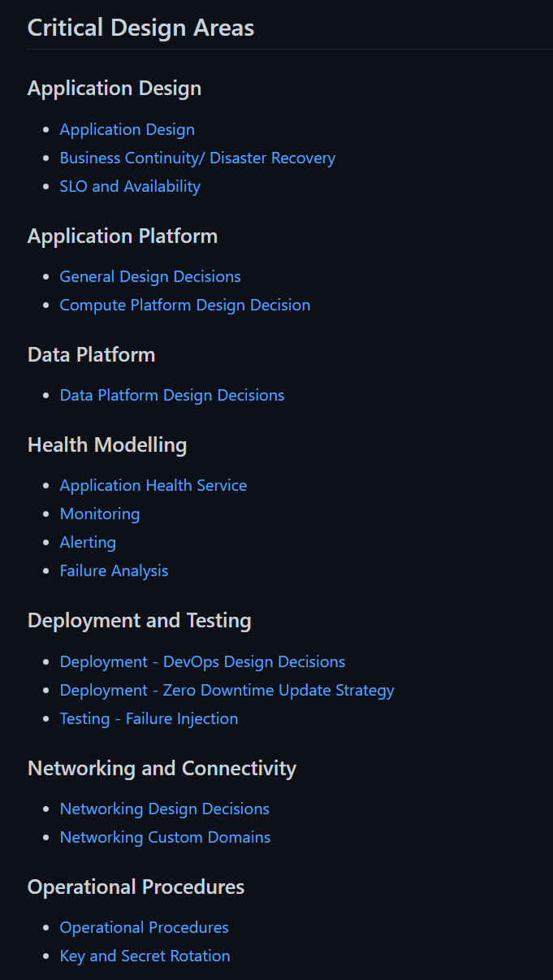
Task: Click the Health Modelling section heading
Action: tap(106, 444)
